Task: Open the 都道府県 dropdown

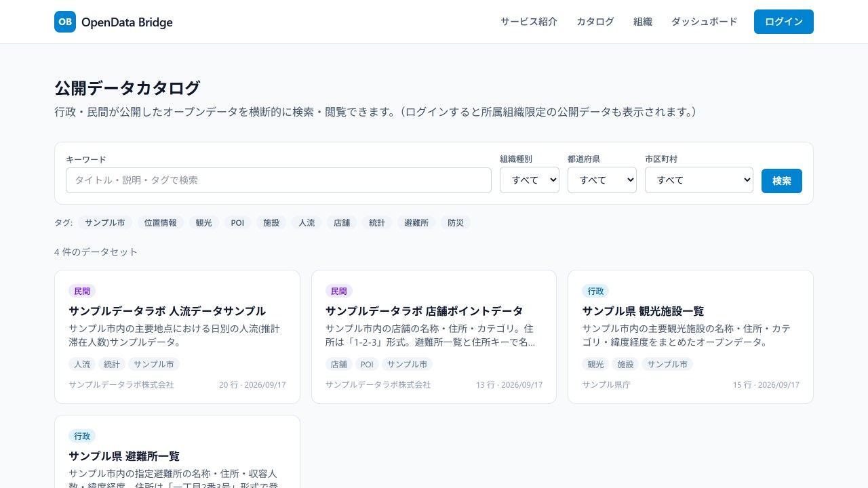Action: coord(602,180)
